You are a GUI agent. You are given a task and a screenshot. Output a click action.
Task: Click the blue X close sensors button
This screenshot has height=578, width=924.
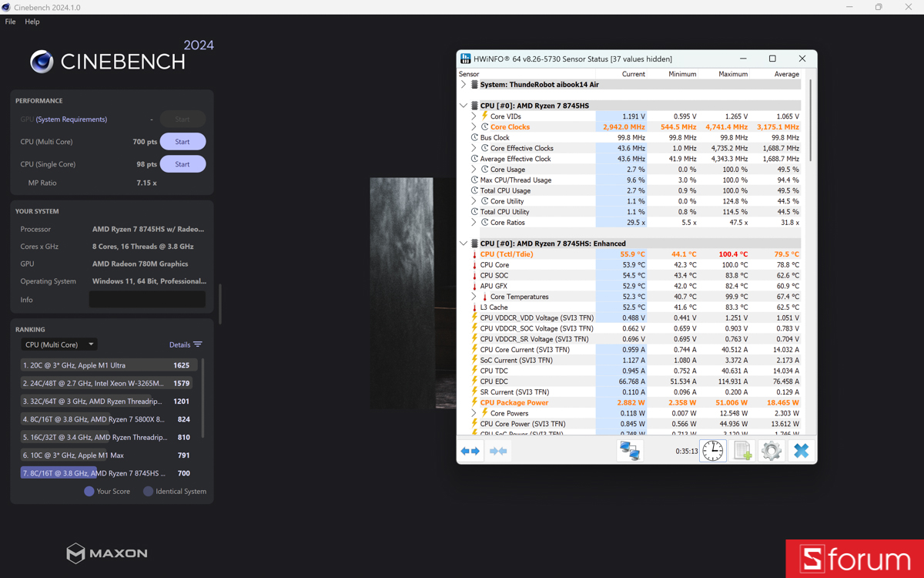[x=801, y=451]
